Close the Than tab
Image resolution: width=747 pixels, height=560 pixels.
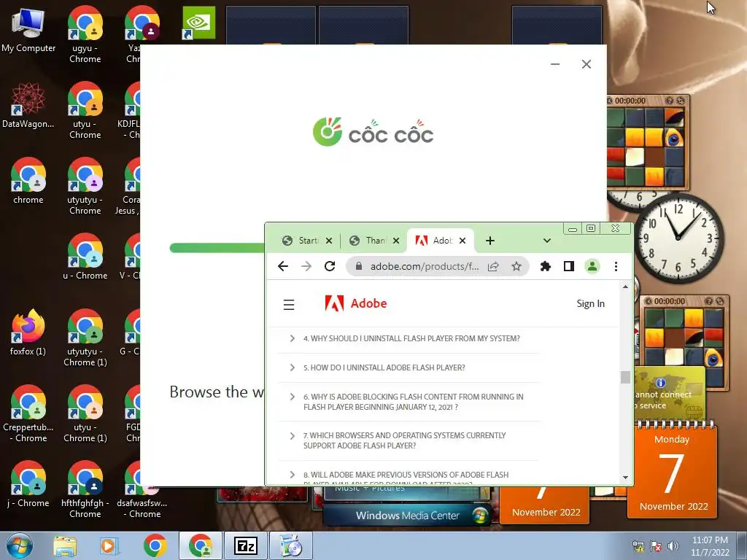[x=396, y=241]
